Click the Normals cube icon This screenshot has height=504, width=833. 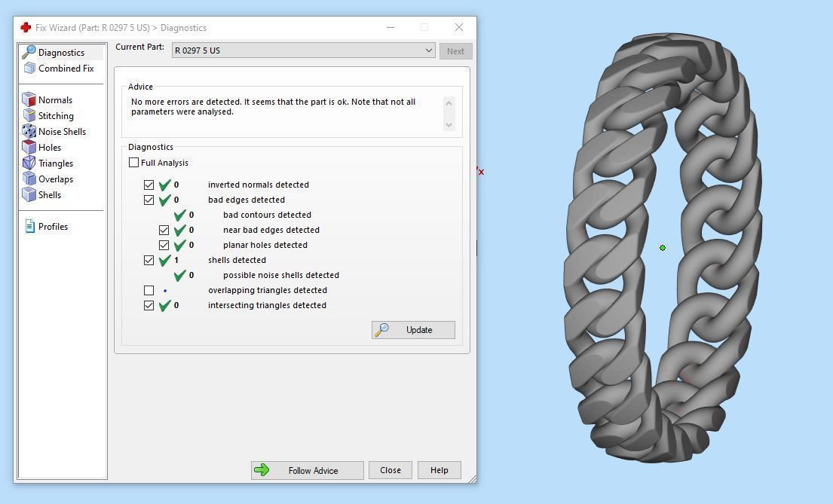(29, 100)
